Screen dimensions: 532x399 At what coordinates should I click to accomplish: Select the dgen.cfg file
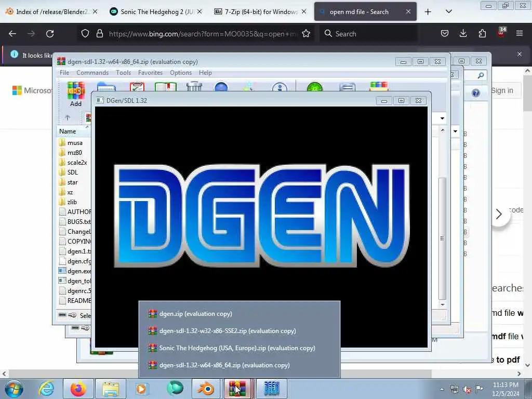point(74,261)
